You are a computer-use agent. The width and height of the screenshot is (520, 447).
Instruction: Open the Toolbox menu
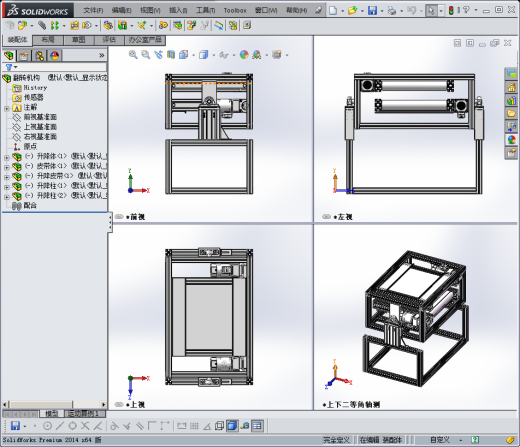(235, 10)
